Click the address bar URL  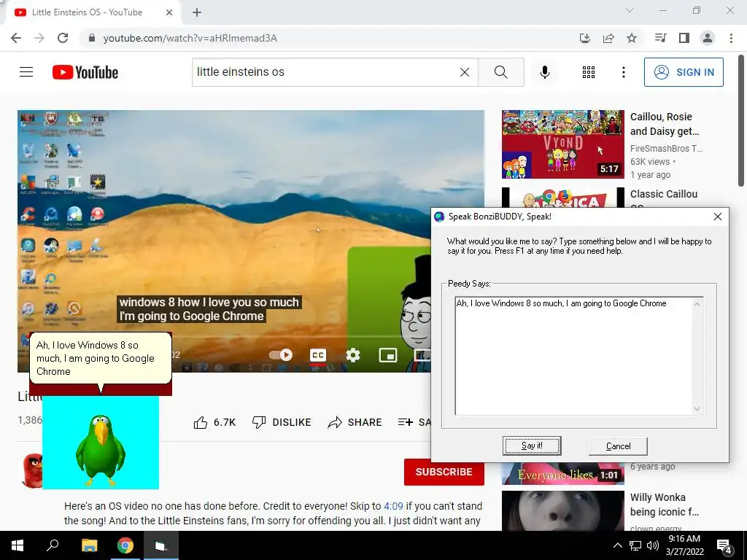[x=190, y=38]
